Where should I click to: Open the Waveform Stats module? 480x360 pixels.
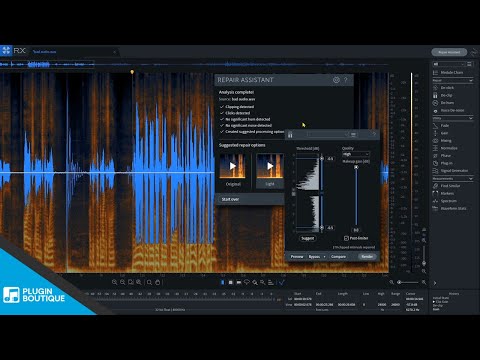pos(453,208)
